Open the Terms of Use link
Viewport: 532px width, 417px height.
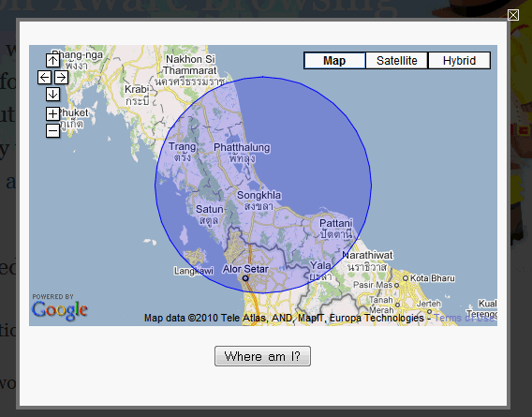pos(464,319)
